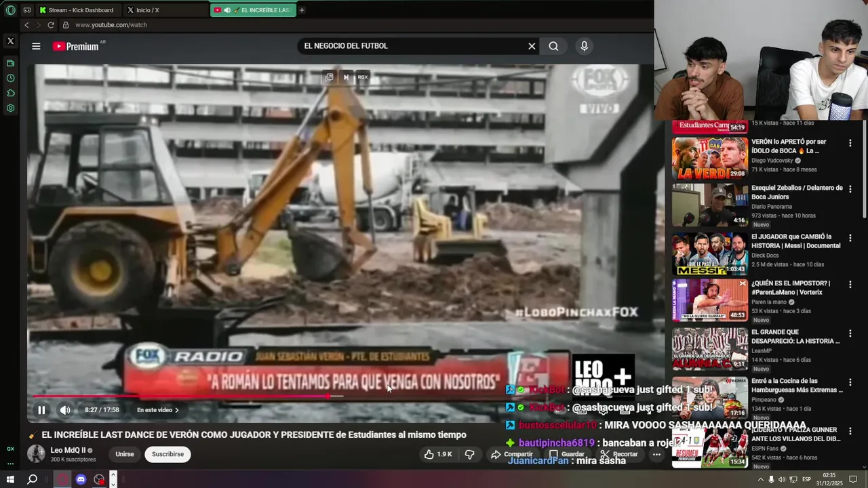Switch ESP keyboard language indicator
Viewport: 868px width, 488px height.
pos(806,479)
